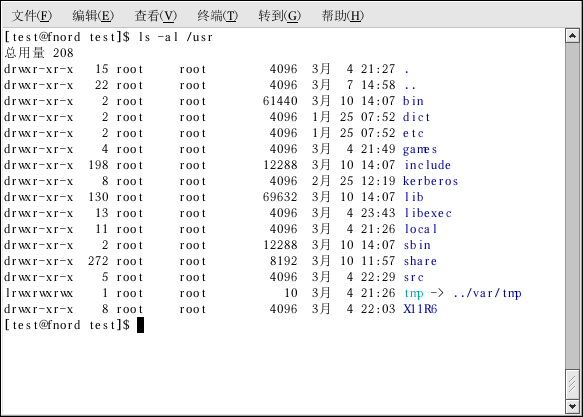Open the 编辑(E) menu
The width and height of the screenshot is (583, 417).
93,16
